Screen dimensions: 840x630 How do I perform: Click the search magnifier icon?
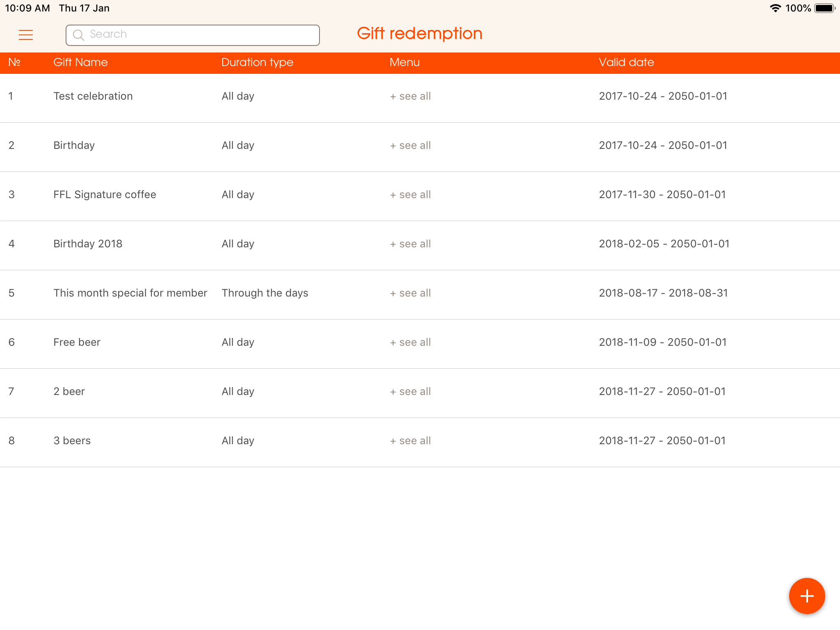point(78,35)
